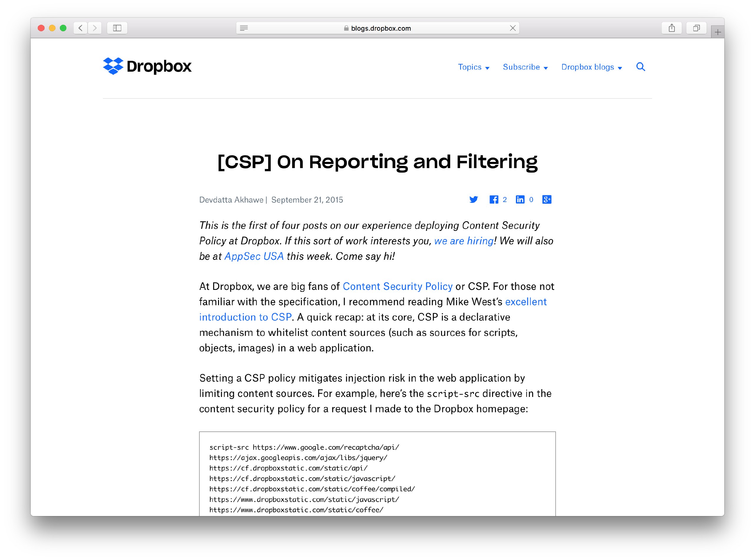Image resolution: width=755 pixels, height=560 pixels.
Task: Expand the Topics dropdown menu
Action: pyautogui.click(x=474, y=67)
